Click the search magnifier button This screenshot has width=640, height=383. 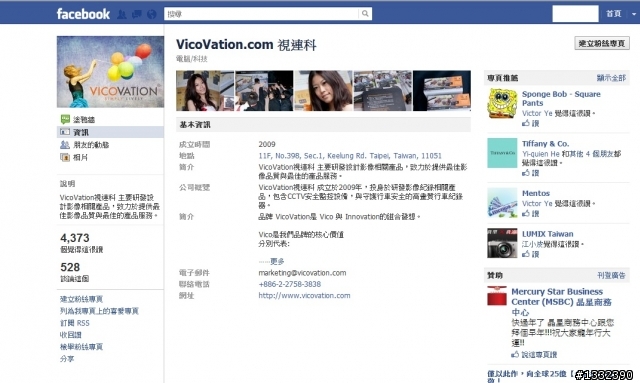click(365, 14)
